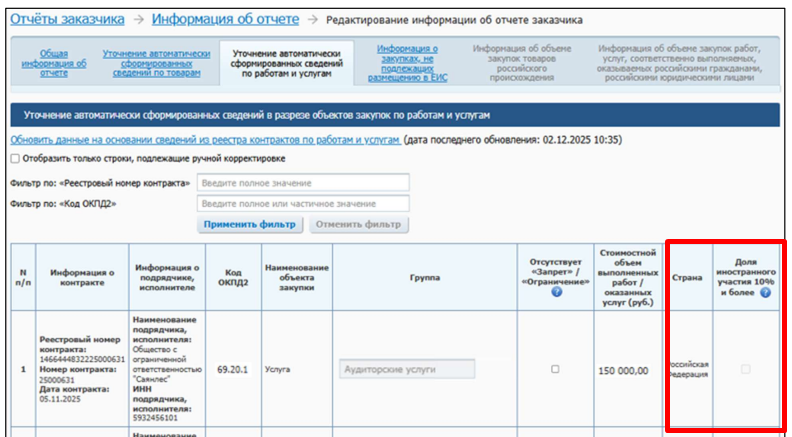Viewport: 792px width, 437px height.
Task: Select the сведений по работам и услугам tab
Action: [x=286, y=61]
